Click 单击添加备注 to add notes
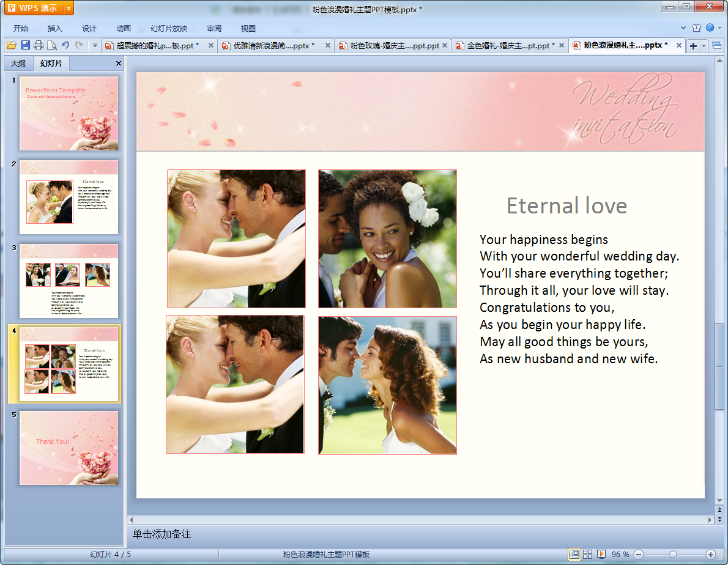The image size is (728, 565). [x=162, y=534]
